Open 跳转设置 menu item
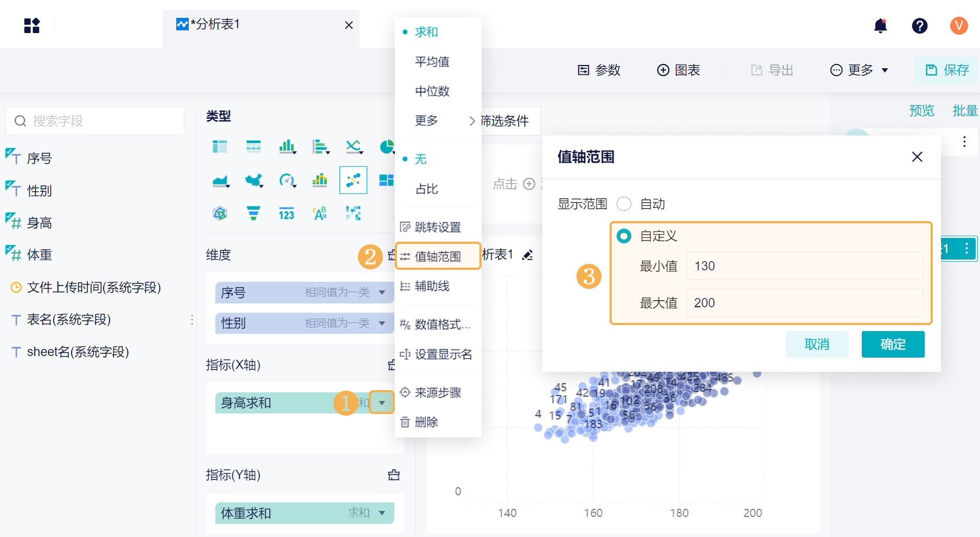 [438, 227]
